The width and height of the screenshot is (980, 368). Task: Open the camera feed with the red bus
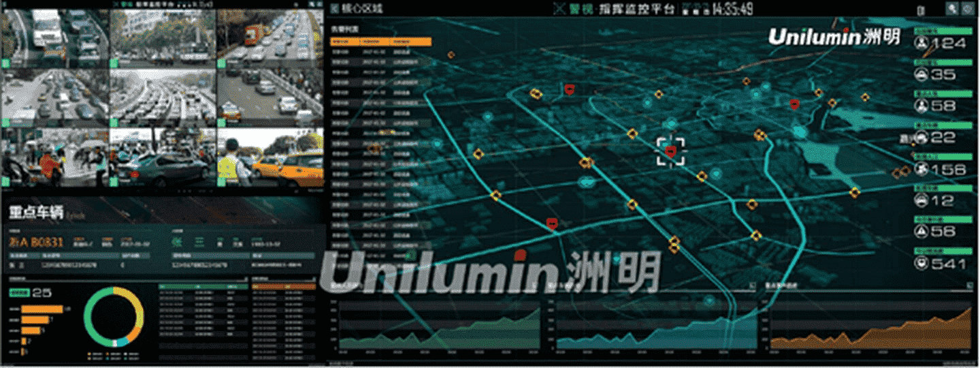(x=269, y=38)
